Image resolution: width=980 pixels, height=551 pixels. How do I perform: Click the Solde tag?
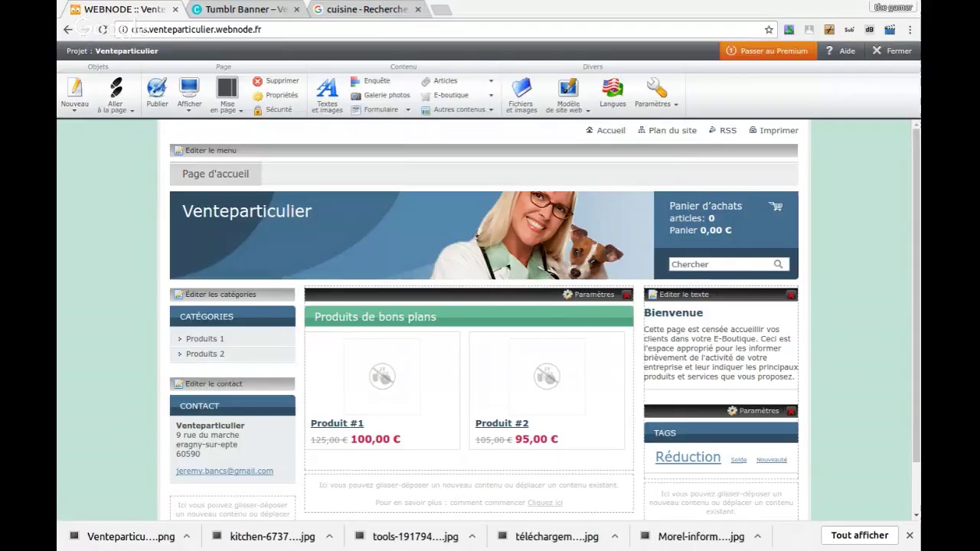click(x=738, y=460)
